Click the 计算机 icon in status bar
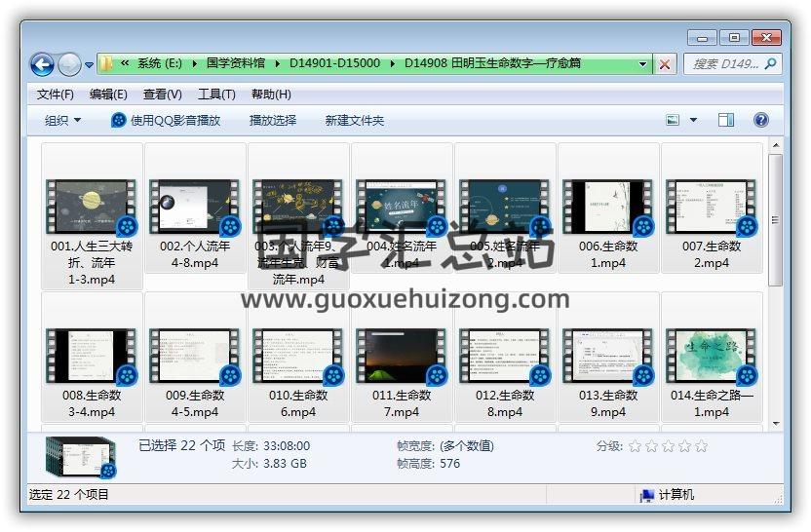 coord(646,495)
